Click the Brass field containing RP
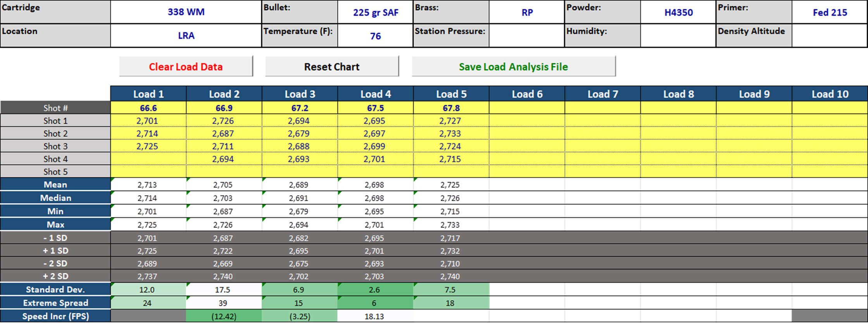Screen dimensions: 868x335 [527, 12]
